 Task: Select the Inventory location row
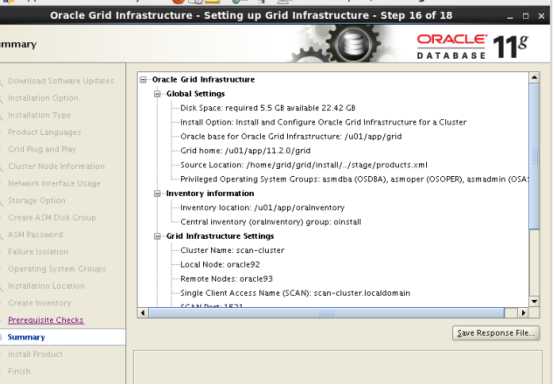[262, 208]
